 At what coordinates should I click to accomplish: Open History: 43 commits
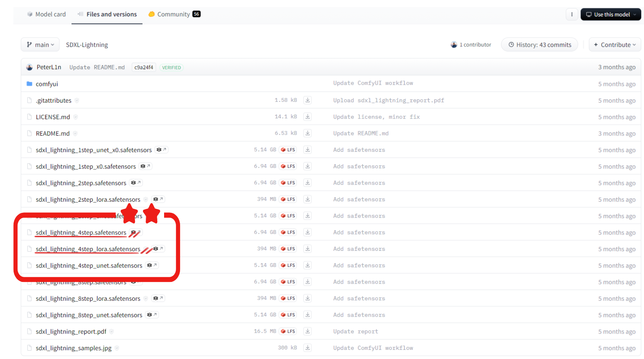(539, 45)
